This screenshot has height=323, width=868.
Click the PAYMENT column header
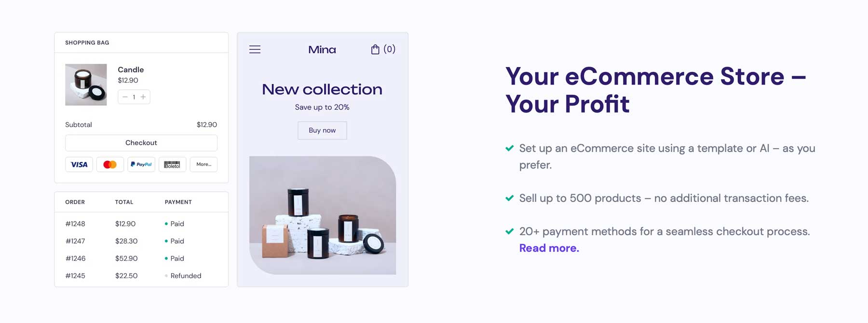[178, 202]
